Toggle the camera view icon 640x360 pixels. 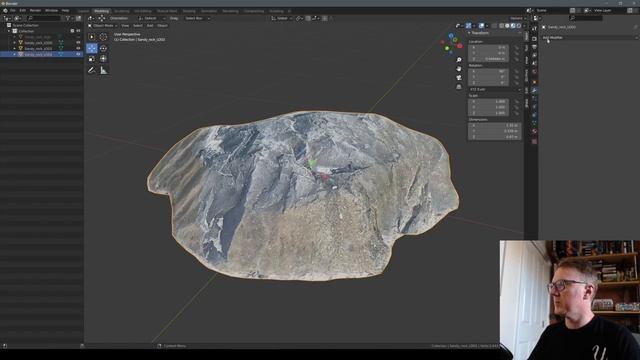click(x=459, y=78)
